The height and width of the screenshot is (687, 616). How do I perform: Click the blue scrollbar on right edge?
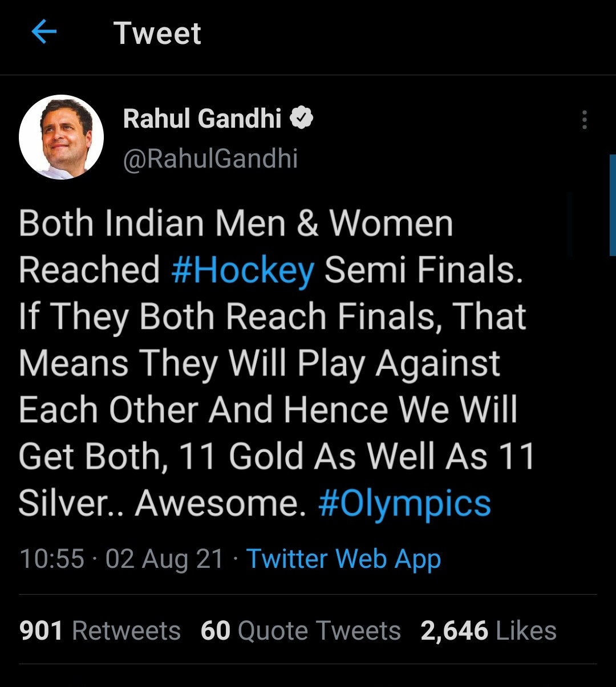point(613,205)
